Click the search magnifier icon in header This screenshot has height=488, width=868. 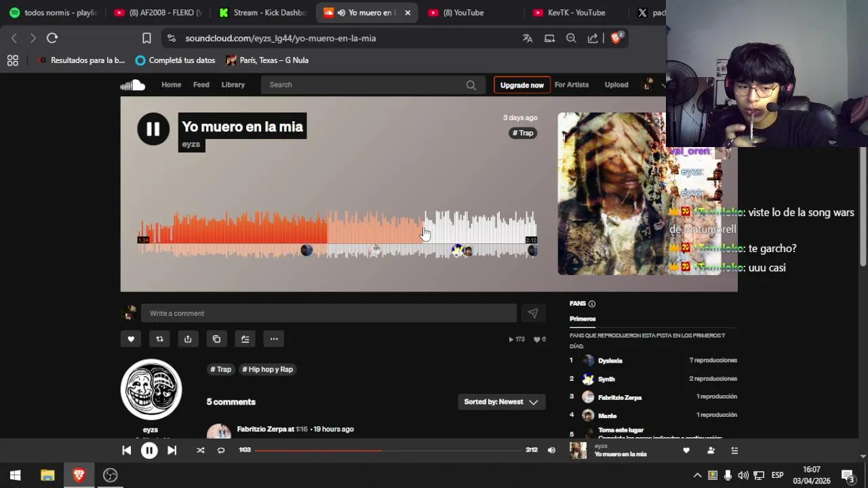[x=471, y=85]
